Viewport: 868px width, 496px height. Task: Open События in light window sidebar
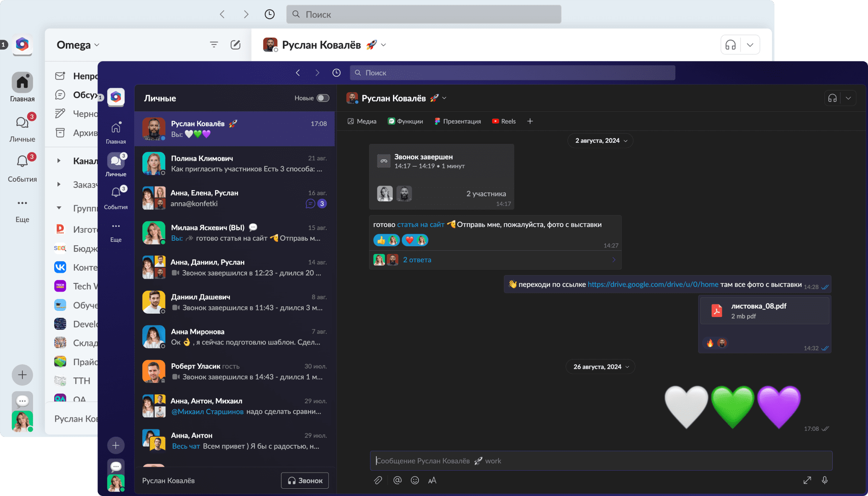pos(22,168)
